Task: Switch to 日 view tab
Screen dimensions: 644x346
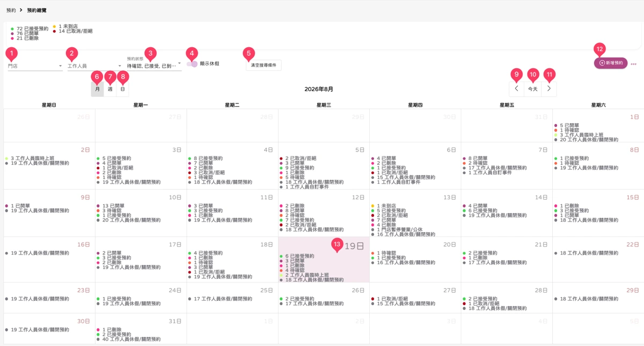Action: pos(122,89)
